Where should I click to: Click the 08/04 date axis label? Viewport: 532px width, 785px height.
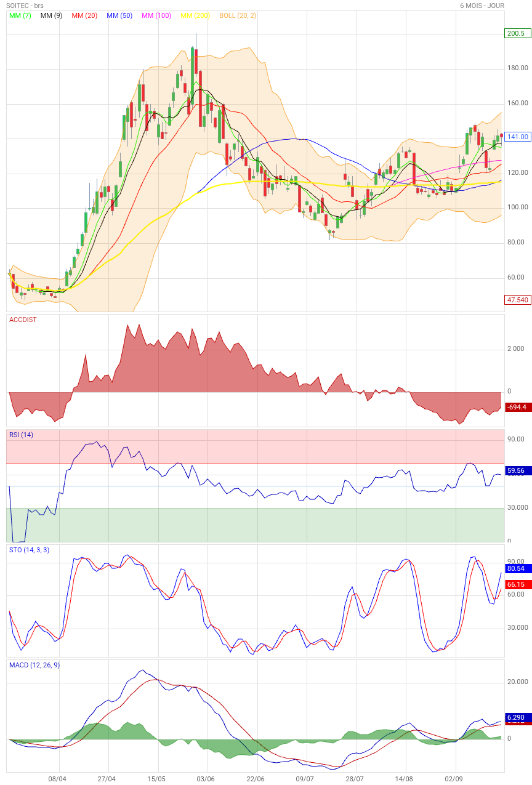[57, 778]
